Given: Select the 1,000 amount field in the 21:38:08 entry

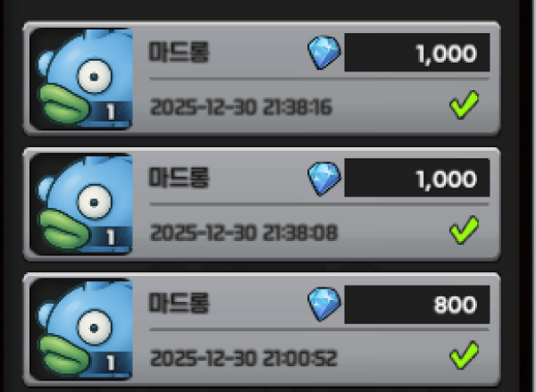Looking at the screenshot, I should 417,178.
